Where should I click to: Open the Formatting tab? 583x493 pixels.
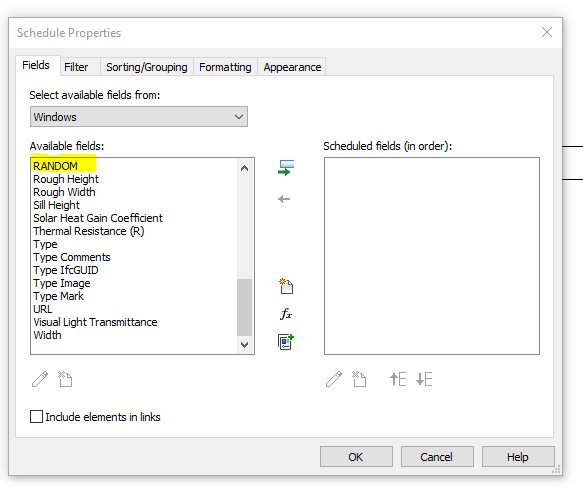click(225, 67)
